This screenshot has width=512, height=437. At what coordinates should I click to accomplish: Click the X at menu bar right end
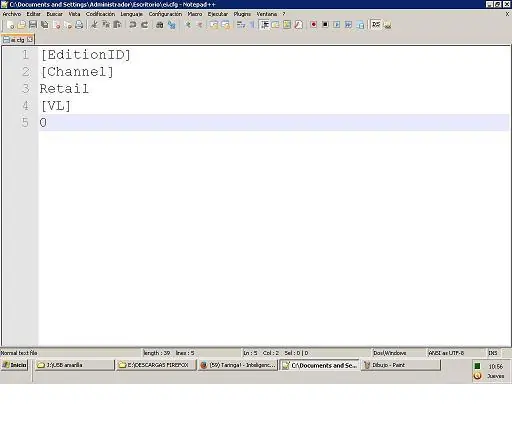pos(507,14)
